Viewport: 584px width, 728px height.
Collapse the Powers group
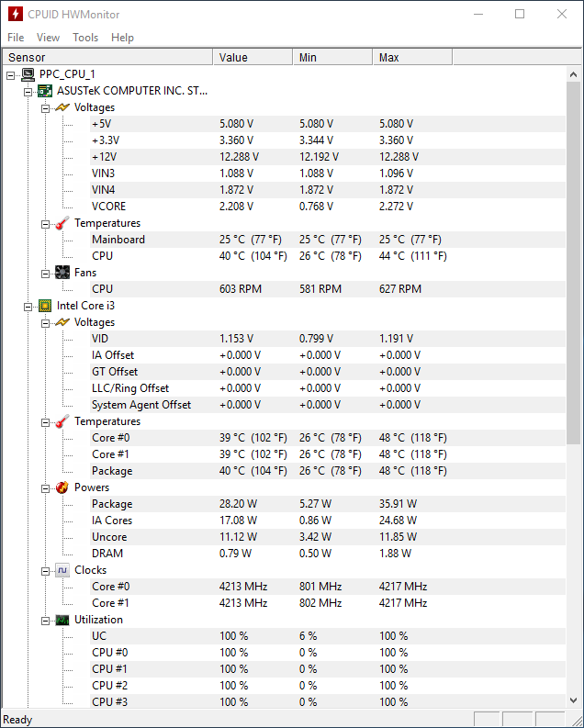point(46,489)
